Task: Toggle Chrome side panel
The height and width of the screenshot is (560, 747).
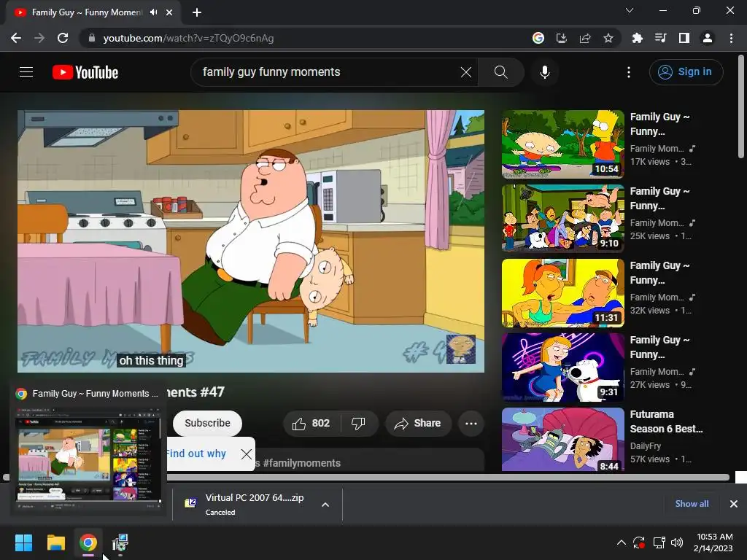Action: [684, 38]
